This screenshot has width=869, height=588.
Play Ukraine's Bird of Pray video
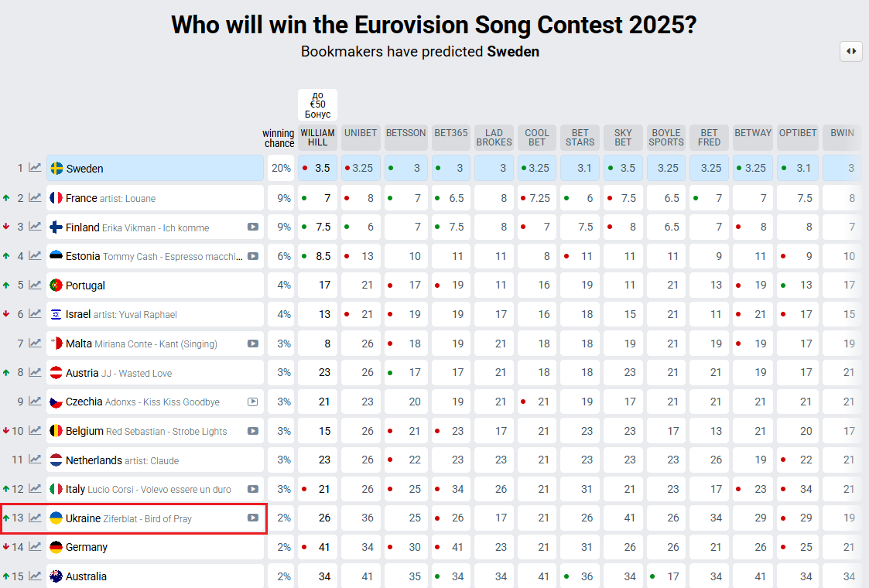coord(253,518)
